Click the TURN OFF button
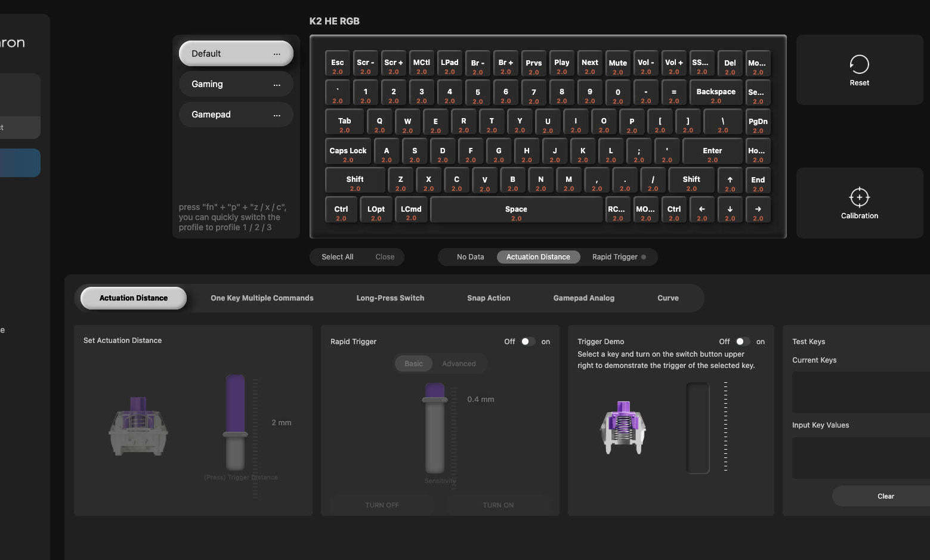930x560 pixels. 382,505
